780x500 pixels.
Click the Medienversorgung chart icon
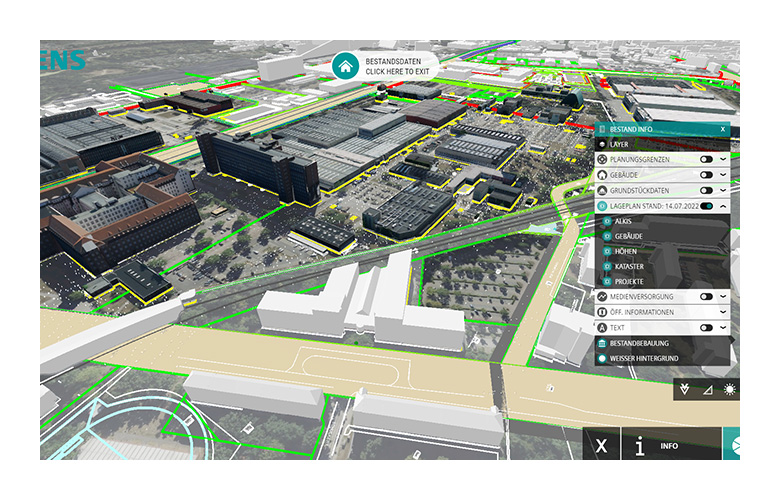point(602,297)
